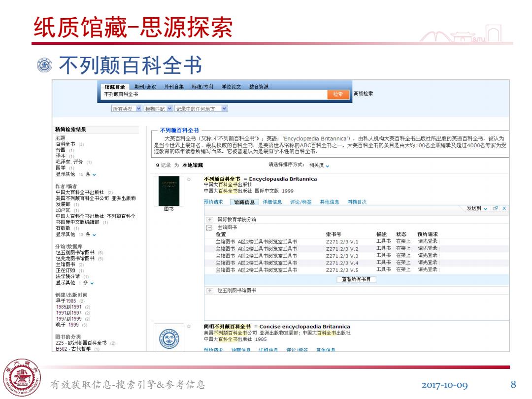Switch to the 期刊/会议 tab
The image size is (532, 399).
[x=145, y=87]
